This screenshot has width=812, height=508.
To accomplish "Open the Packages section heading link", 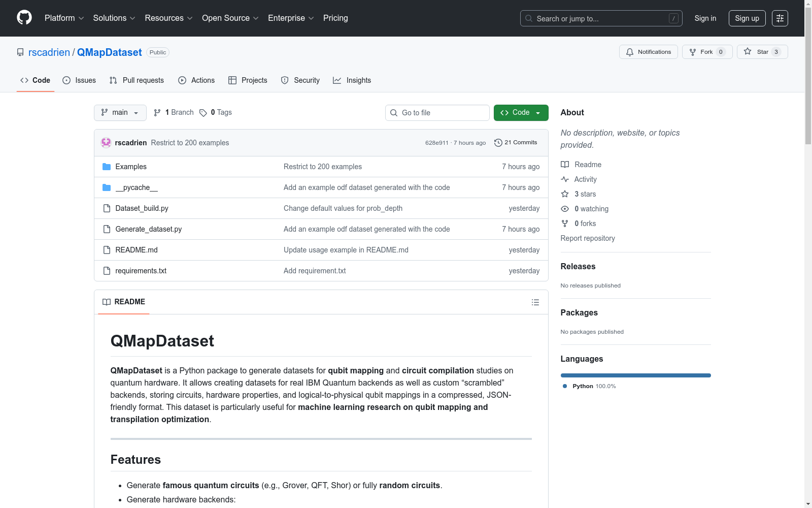I will [x=579, y=312].
